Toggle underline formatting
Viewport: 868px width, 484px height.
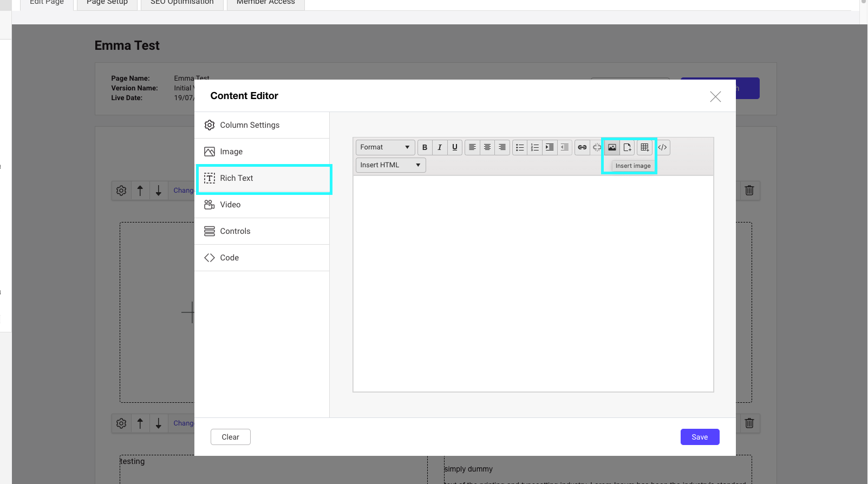pyautogui.click(x=455, y=147)
